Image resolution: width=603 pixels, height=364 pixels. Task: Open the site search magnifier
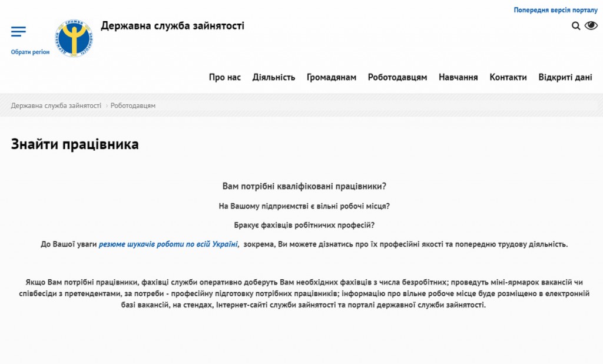tap(576, 26)
